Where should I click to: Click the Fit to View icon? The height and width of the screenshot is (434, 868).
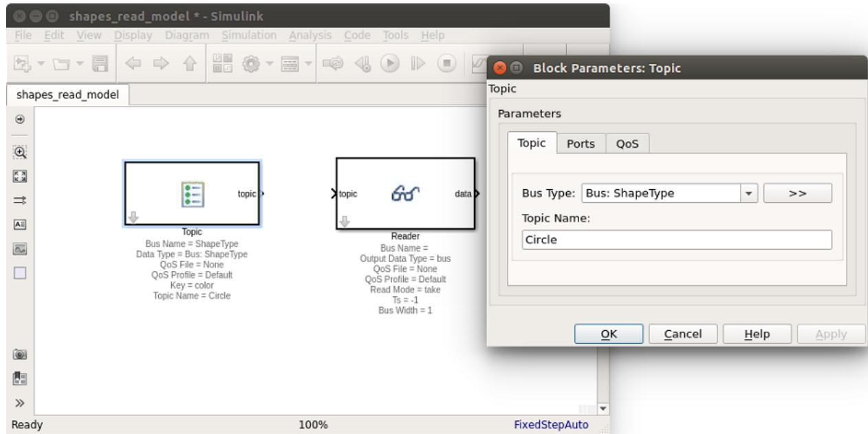tap(20, 175)
